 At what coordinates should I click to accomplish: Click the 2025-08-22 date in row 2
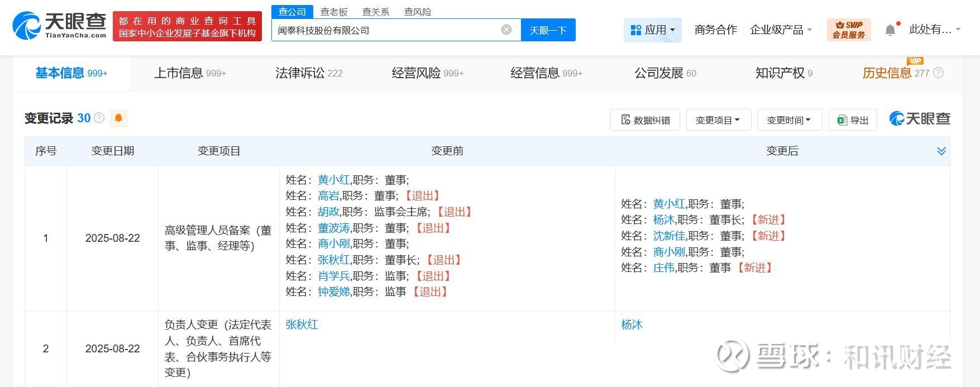(113, 349)
